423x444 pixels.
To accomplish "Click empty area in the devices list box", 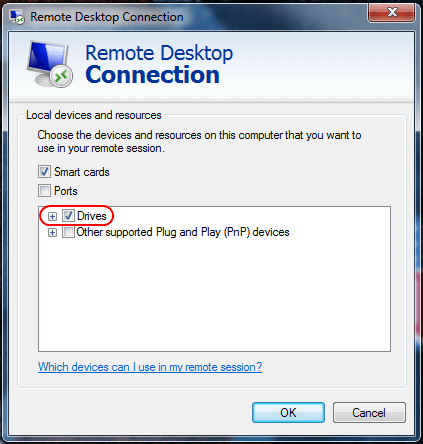I will [214, 293].
